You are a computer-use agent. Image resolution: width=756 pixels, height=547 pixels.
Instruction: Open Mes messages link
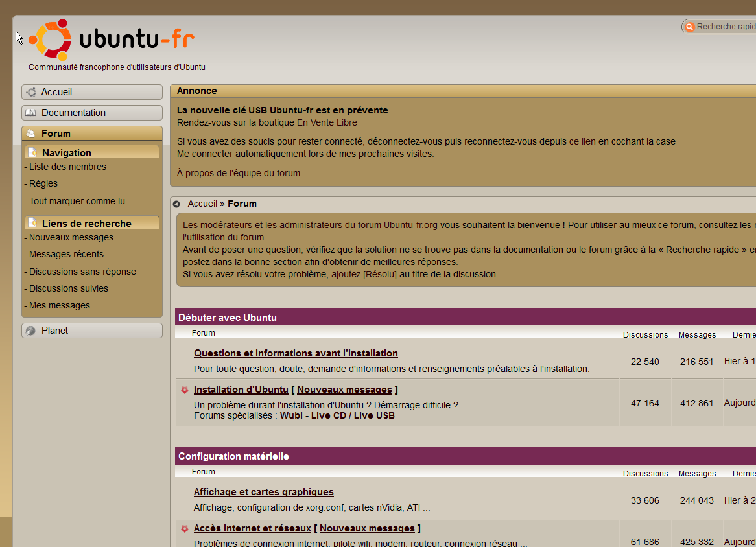[x=59, y=305]
